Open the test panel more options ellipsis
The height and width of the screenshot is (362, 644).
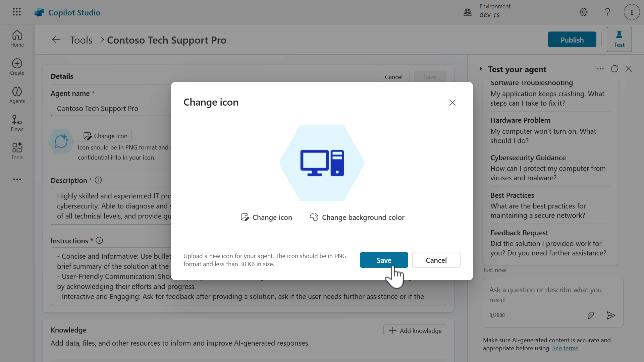coord(600,69)
